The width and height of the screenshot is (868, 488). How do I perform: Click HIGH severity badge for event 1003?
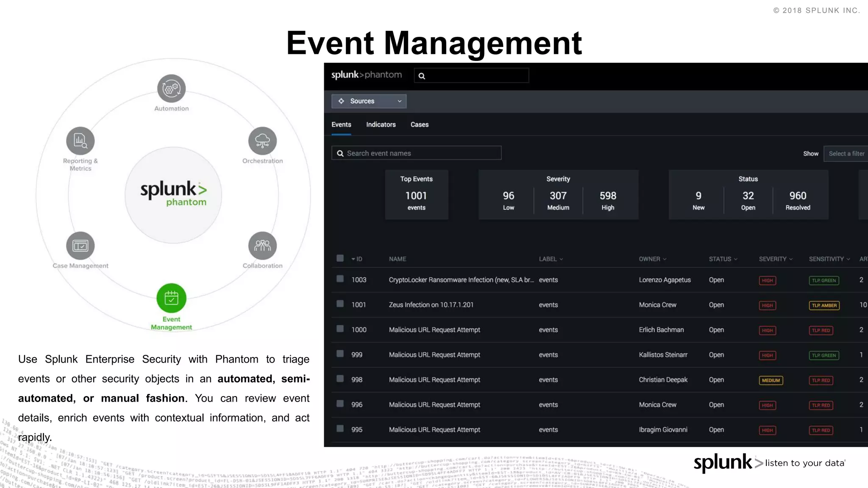coord(767,280)
